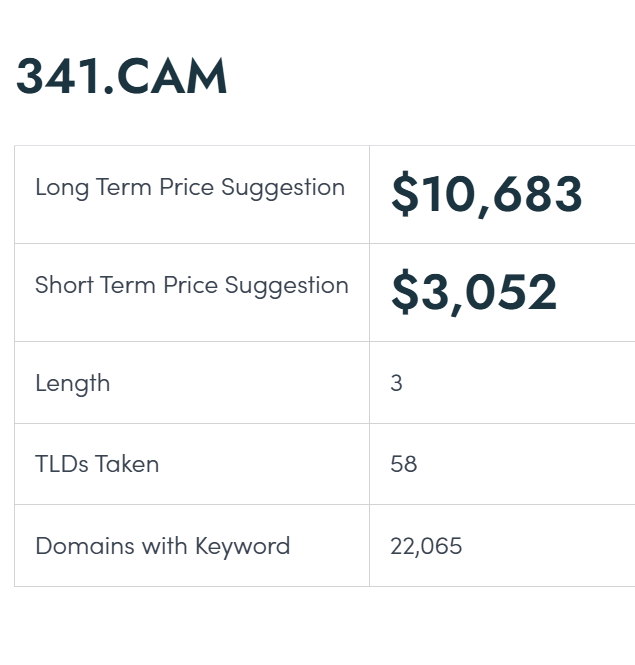Select the Long Term Price Suggestion label
This screenshot has height=665, width=635.
[x=190, y=187]
